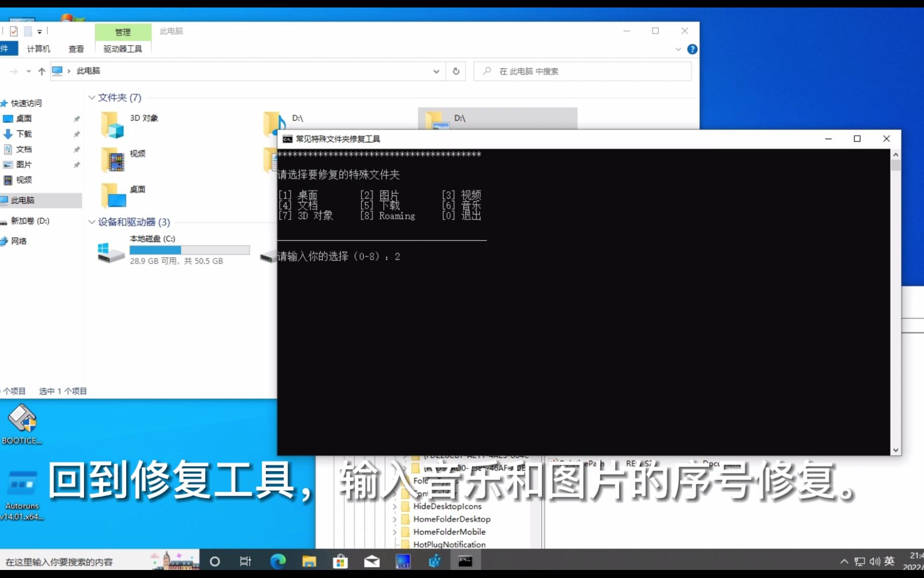Image resolution: width=924 pixels, height=578 pixels.
Task: Open the 查看 ribbon tab in Explorer
Action: click(76, 49)
